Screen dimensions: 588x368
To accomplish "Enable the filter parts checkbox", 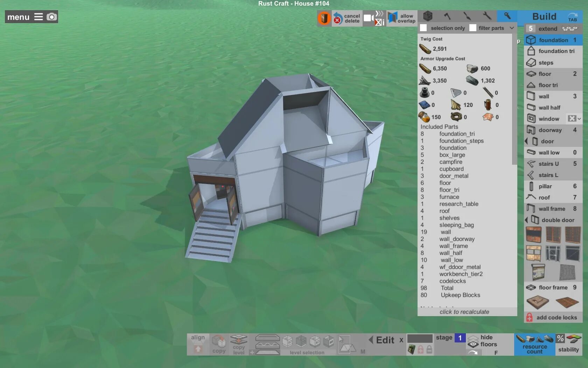I will (472, 28).
